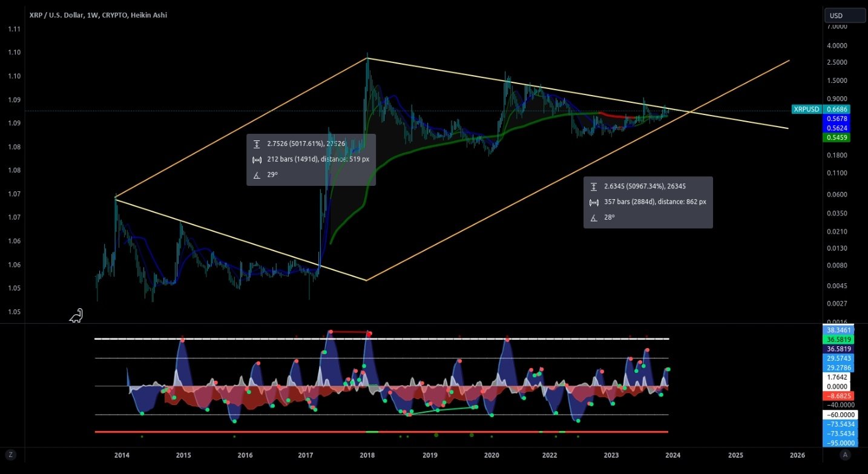The width and height of the screenshot is (868, 474).
Task: Click the Z timezone button
Action: [x=10, y=455]
